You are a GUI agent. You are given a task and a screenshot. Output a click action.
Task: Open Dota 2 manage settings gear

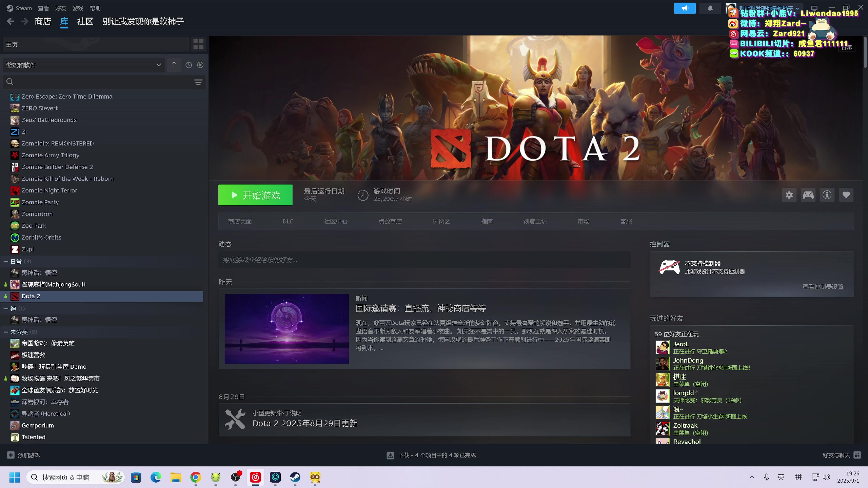click(x=789, y=195)
